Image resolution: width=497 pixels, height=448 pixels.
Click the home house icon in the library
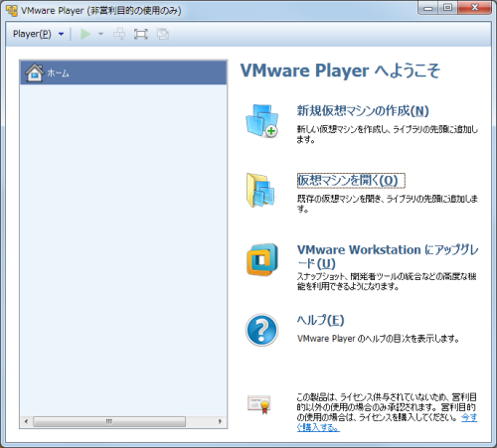[x=35, y=73]
